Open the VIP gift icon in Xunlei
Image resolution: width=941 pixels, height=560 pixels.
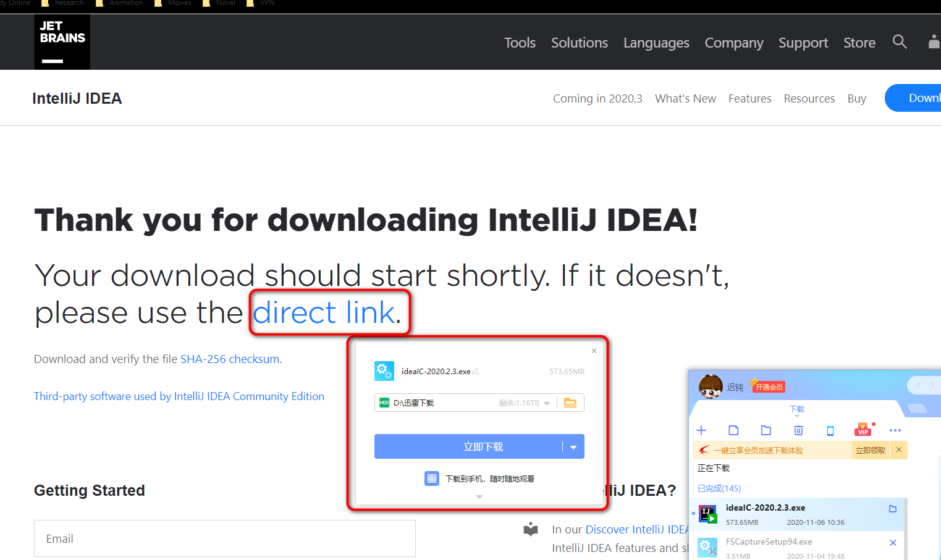[864, 429]
